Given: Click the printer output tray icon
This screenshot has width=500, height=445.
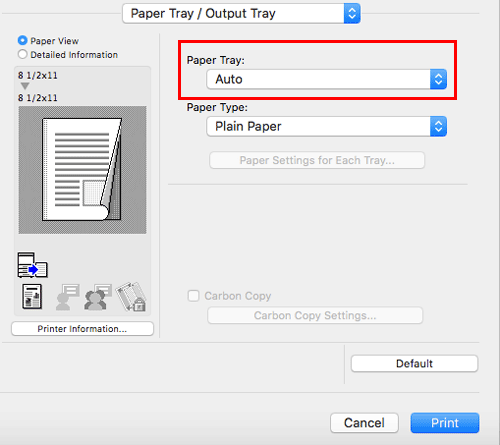Looking at the screenshot, I should (33, 265).
